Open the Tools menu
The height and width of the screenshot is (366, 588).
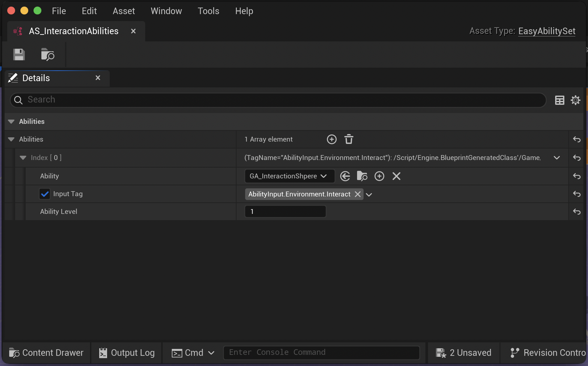point(208,11)
